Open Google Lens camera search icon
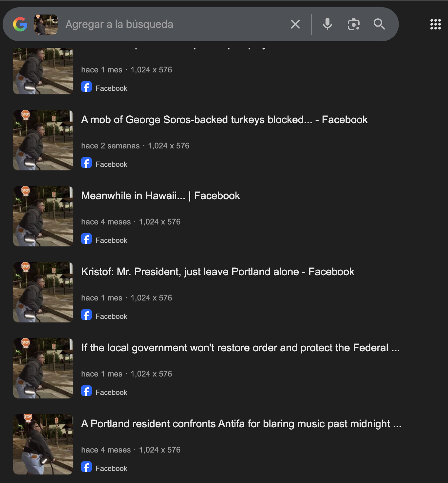Screen dimensions: 448x483 pyautogui.click(x=353, y=24)
